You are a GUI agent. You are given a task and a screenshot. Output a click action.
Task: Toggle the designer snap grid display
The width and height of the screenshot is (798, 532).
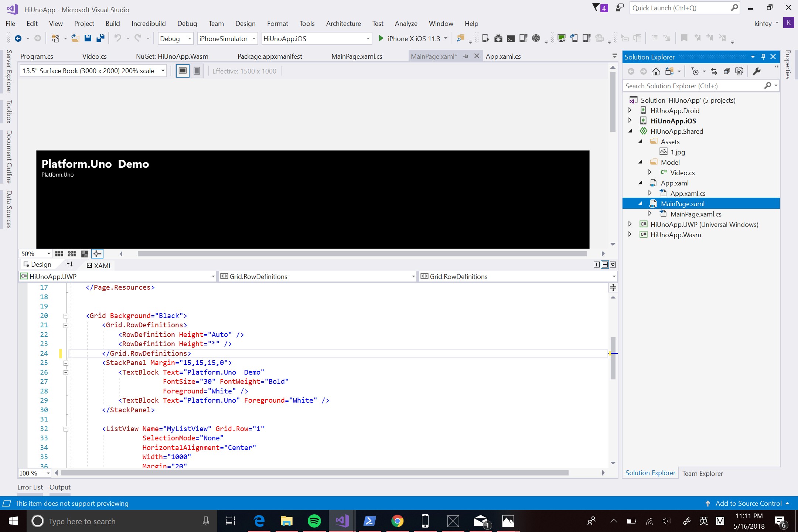59,254
